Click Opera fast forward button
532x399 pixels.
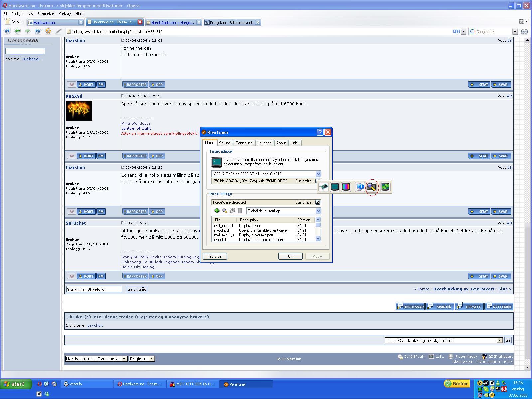click(38, 31)
